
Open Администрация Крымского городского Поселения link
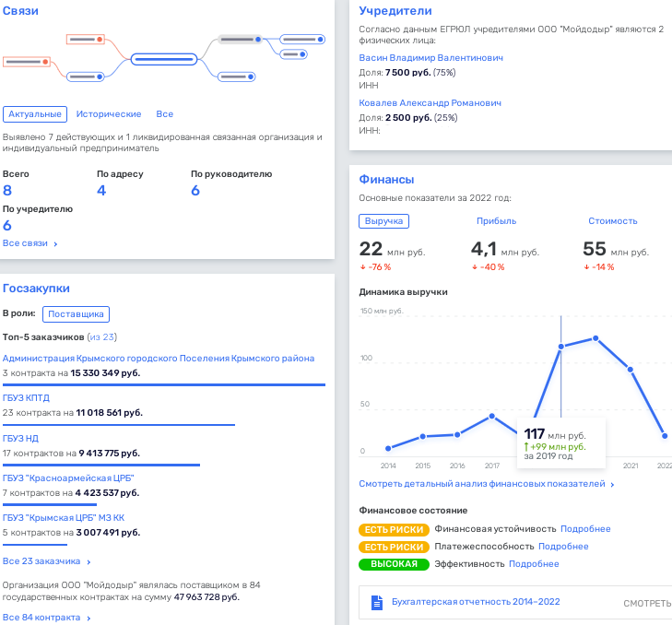pyautogui.click(x=159, y=359)
